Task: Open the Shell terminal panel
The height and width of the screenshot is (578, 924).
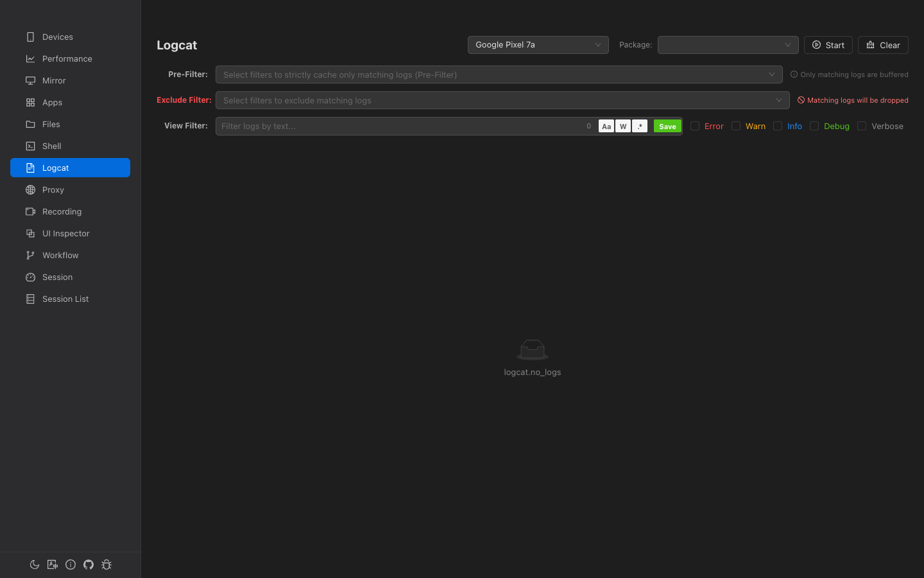Action: click(52, 146)
